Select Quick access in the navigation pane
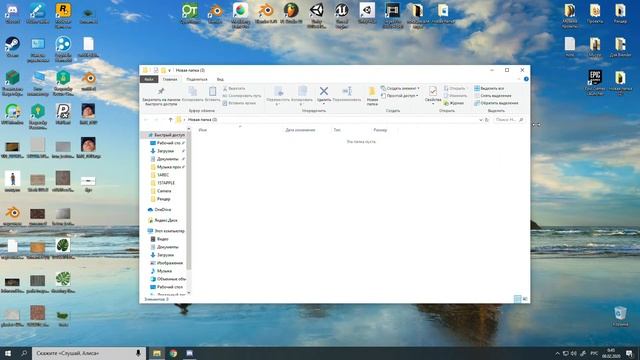This screenshot has width=640, height=360. (x=166, y=135)
